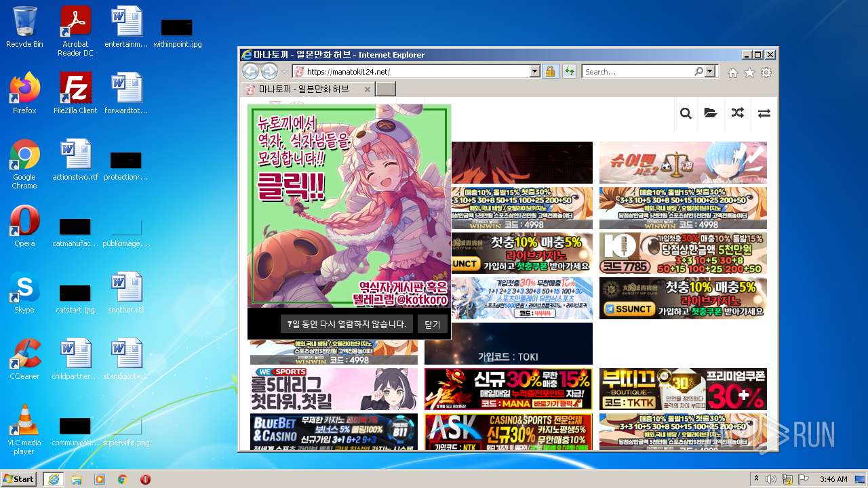Screen dimensions: 868x488
Task: Open the recent pages dropdown next to Forward
Action: coord(285,72)
